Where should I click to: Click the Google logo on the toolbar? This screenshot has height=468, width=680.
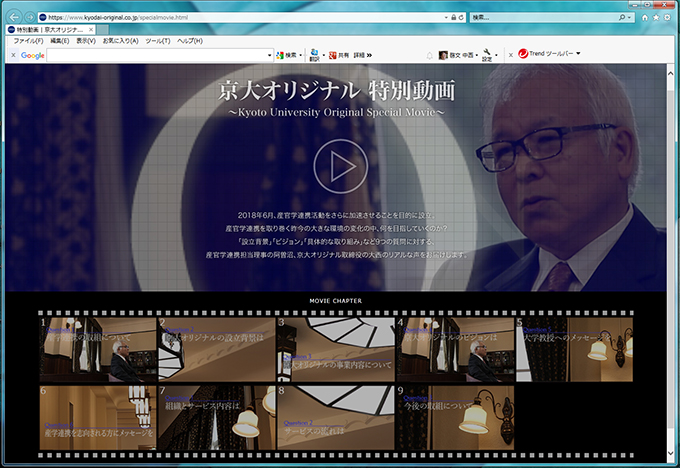pyautogui.click(x=33, y=56)
